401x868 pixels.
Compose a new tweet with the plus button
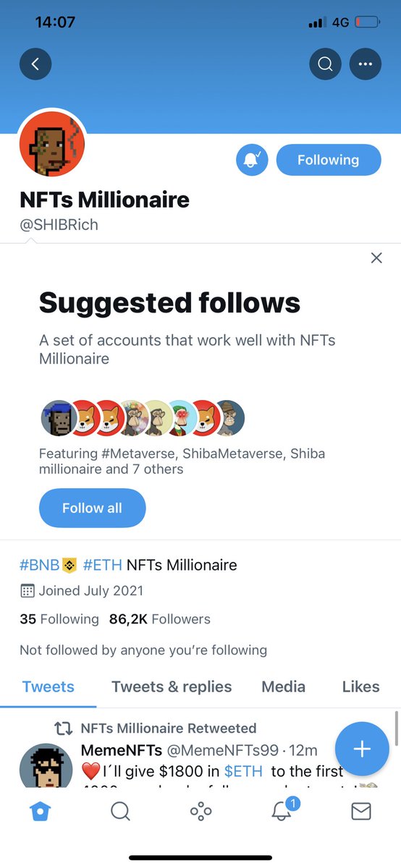[x=362, y=749]
